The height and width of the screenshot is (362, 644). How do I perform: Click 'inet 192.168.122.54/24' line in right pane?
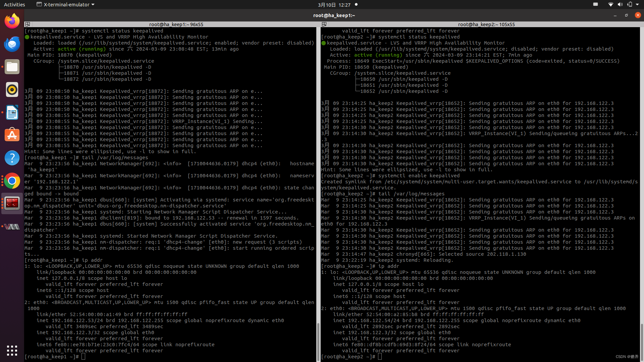tap(457, 320)
